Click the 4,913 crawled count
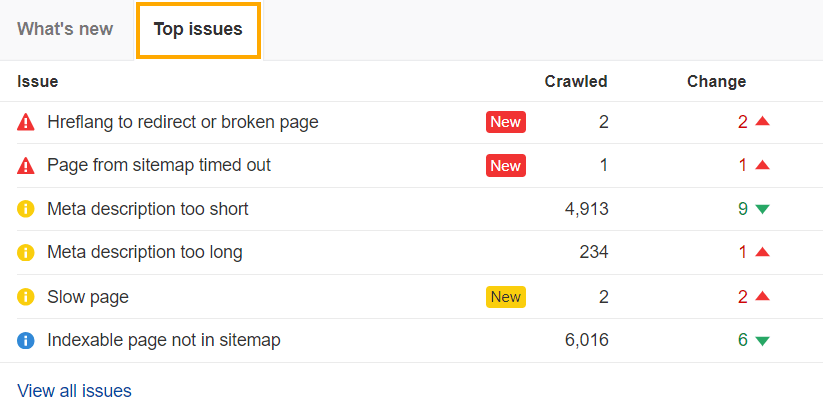This screenshot has width=823, height=414. (586, 209)
